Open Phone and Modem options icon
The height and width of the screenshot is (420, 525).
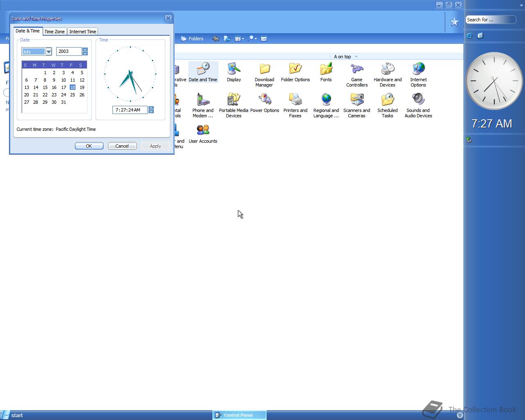203,105
